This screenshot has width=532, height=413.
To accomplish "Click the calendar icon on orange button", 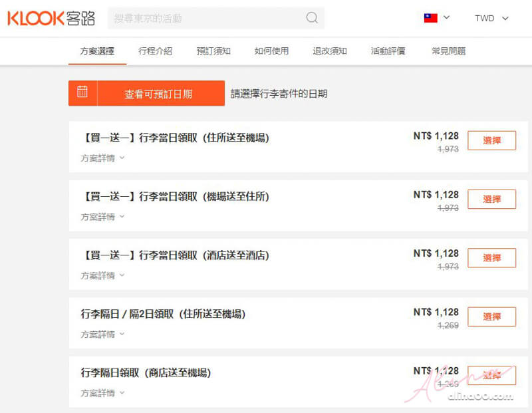I will point(82,92).
